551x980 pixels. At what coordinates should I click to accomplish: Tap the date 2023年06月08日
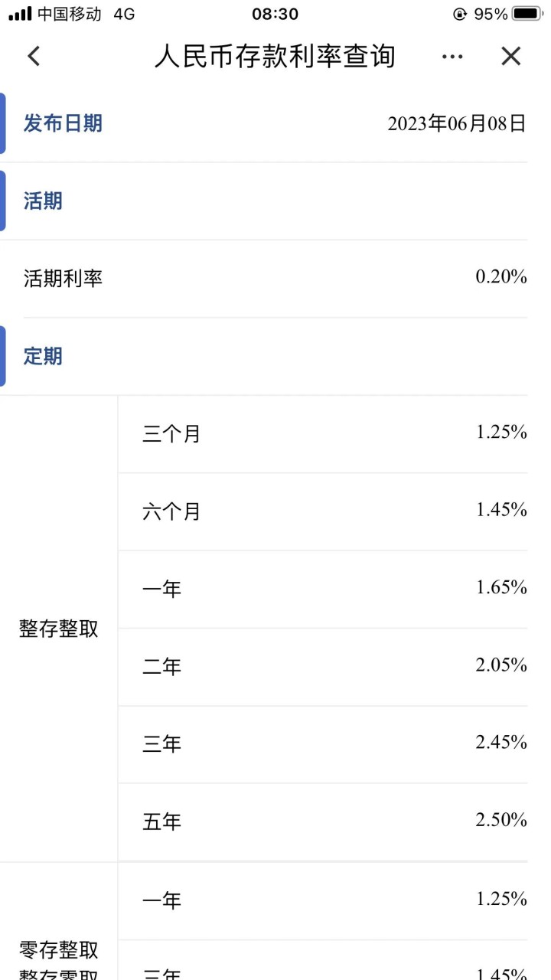457,123
